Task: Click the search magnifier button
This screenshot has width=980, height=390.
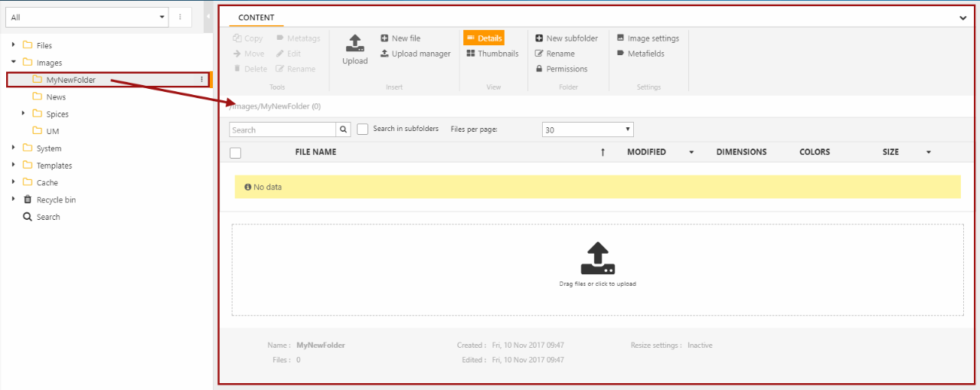Action: [344, 129]
